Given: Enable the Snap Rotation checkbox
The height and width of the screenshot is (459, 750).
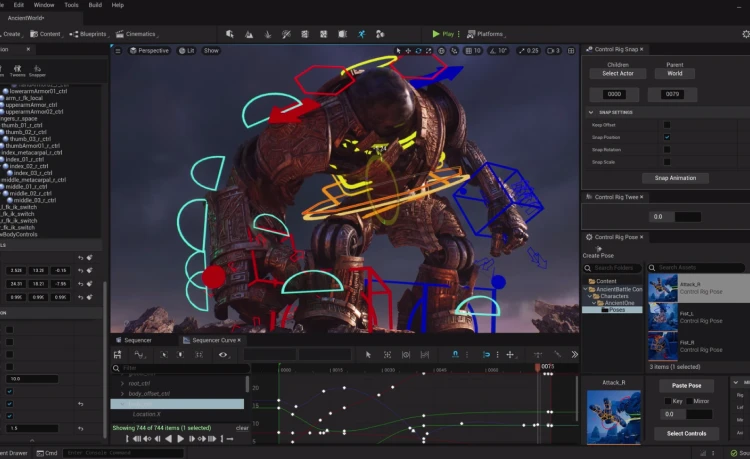Looking at the screenshot, I should click(x=667, y=150).
